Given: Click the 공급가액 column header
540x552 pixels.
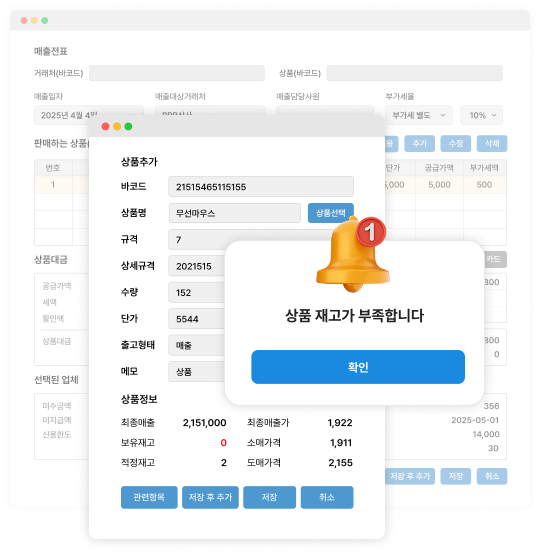Looking at the screenshot, I should [439, 168].
